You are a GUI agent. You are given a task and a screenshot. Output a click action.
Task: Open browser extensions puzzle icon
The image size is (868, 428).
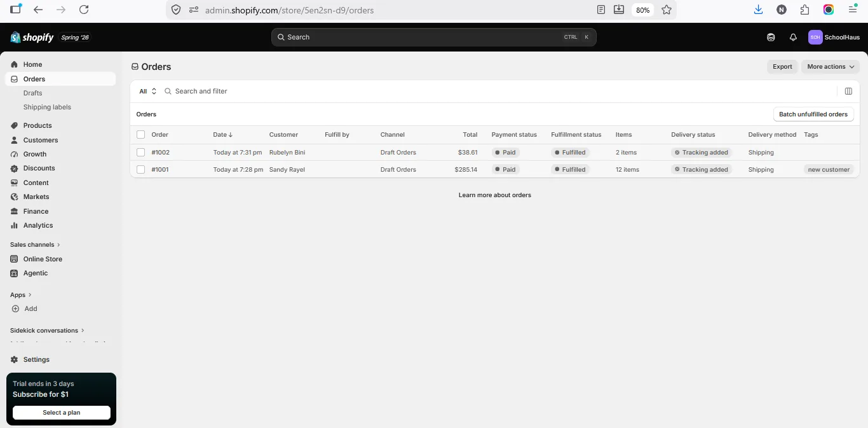point(805,10)
